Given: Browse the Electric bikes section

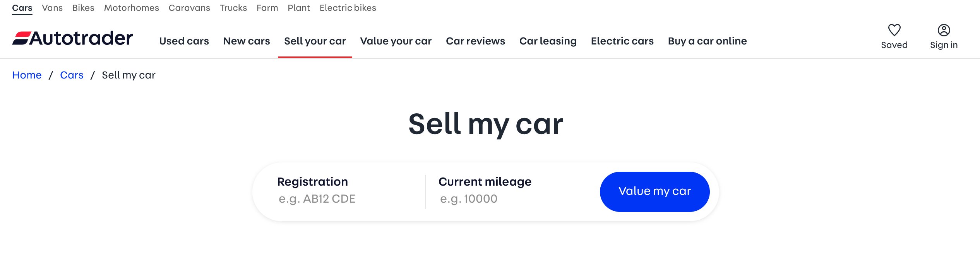Looking at the screenshot, I should [347, 8].
